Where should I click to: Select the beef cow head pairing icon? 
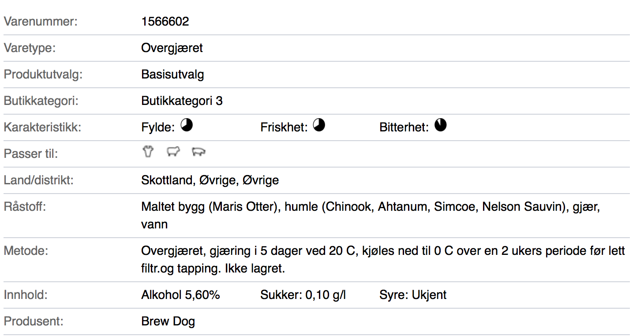click(x=148, y=152)
